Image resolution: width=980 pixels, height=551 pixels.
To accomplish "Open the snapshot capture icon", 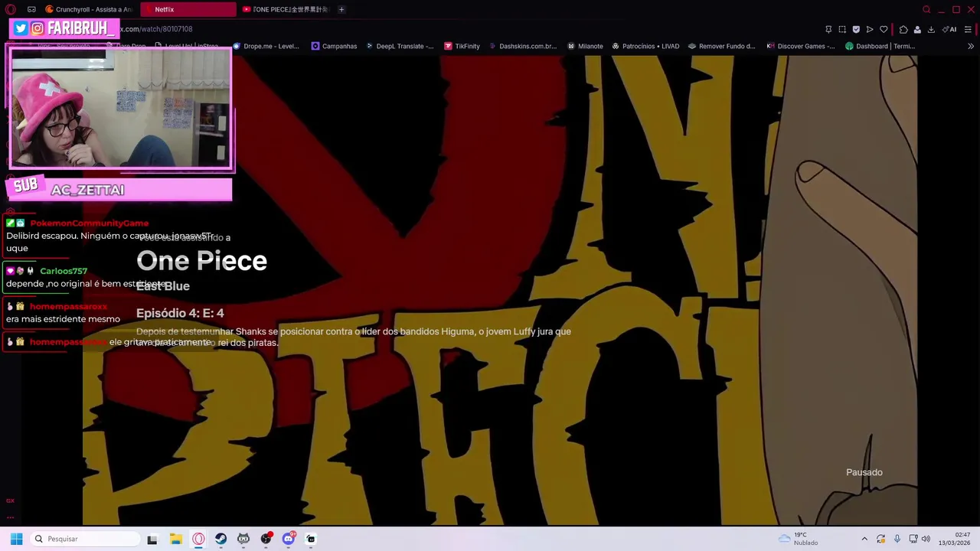I will 842,29.
